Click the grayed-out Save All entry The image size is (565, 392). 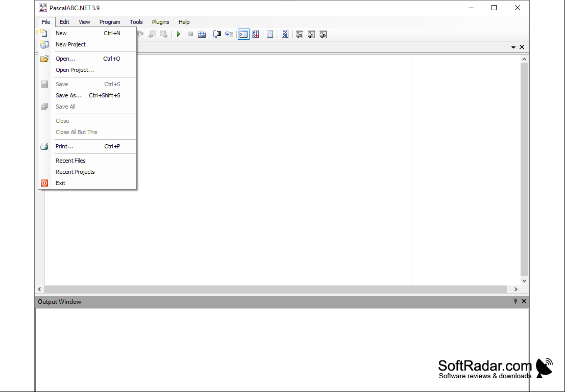(x=87, y=107)
